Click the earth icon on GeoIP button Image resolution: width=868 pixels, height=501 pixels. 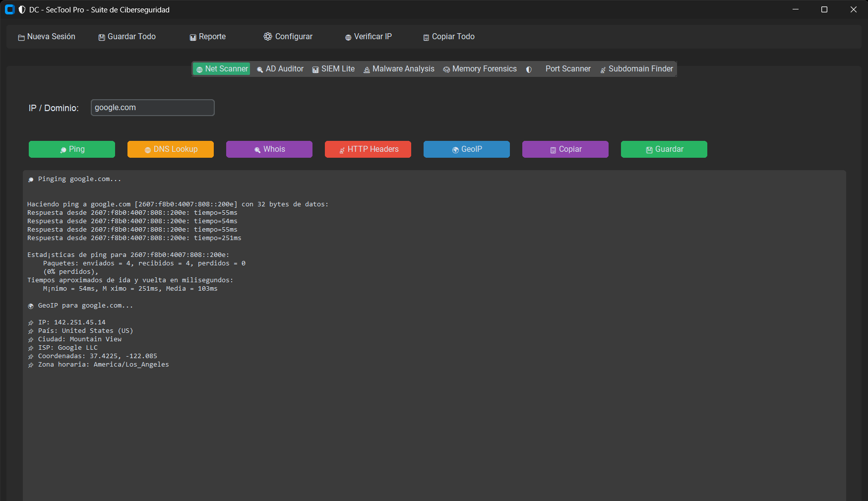tap(455, 150)
